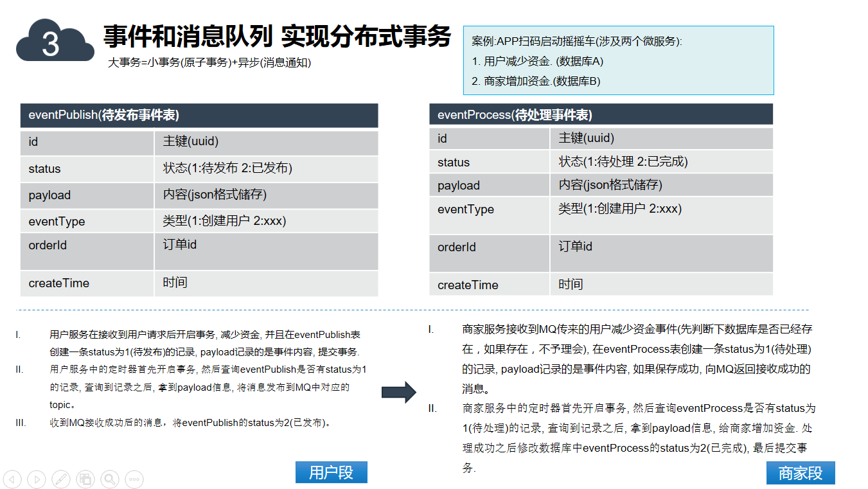Screen dimensions: 868x489
Task: Click orderId cell in eventProcess table
Action: 490,253
